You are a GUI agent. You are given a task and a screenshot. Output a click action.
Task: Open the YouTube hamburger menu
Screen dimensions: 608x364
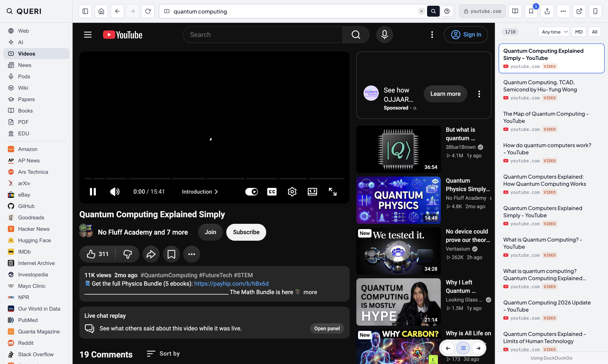[x=88, y=35]
